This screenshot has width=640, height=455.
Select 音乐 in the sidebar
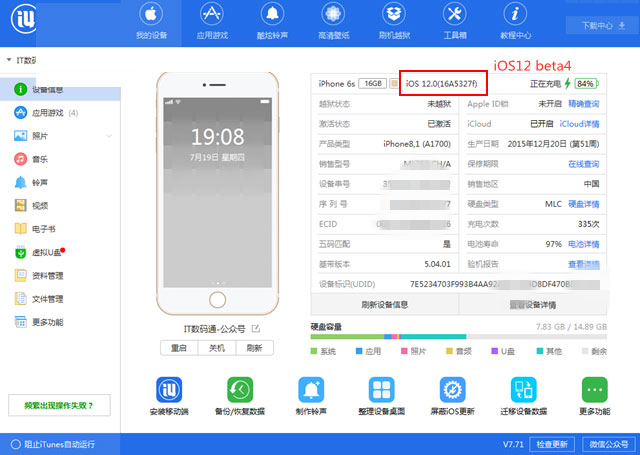pyautogui.click(x=60, y=159)
